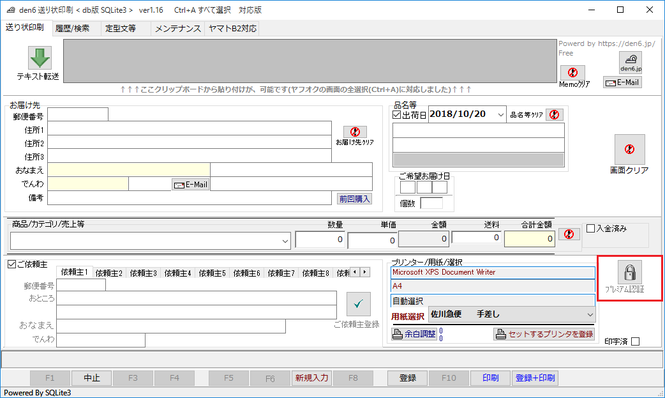Viewport: 665px width, 398px height.
Task: Click the 自動選択 field
Action: point(492,301)
